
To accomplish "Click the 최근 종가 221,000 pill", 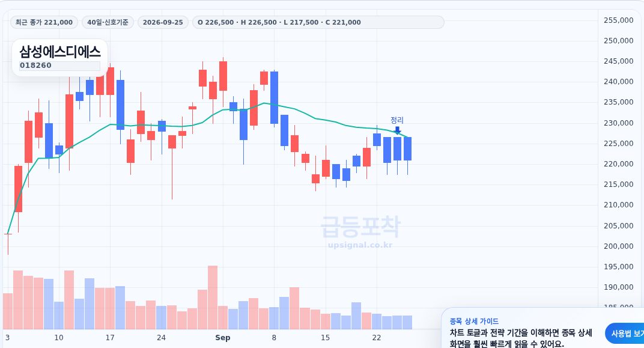I will pos(44,22).
